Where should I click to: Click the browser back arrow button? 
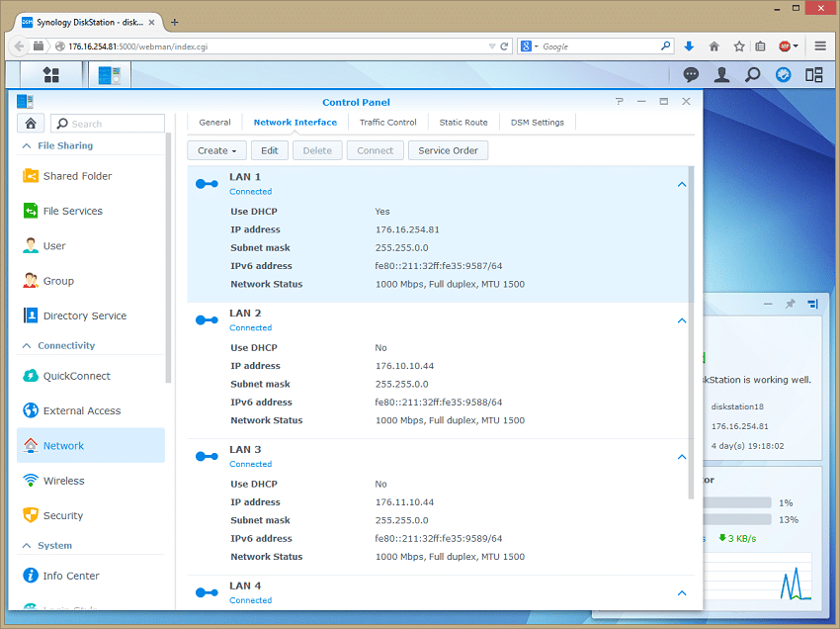(x=19, y=46)
